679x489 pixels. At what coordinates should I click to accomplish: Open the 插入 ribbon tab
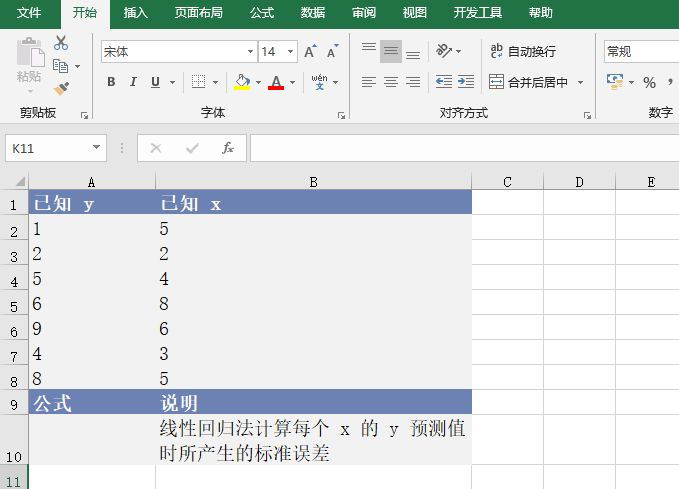136,13
